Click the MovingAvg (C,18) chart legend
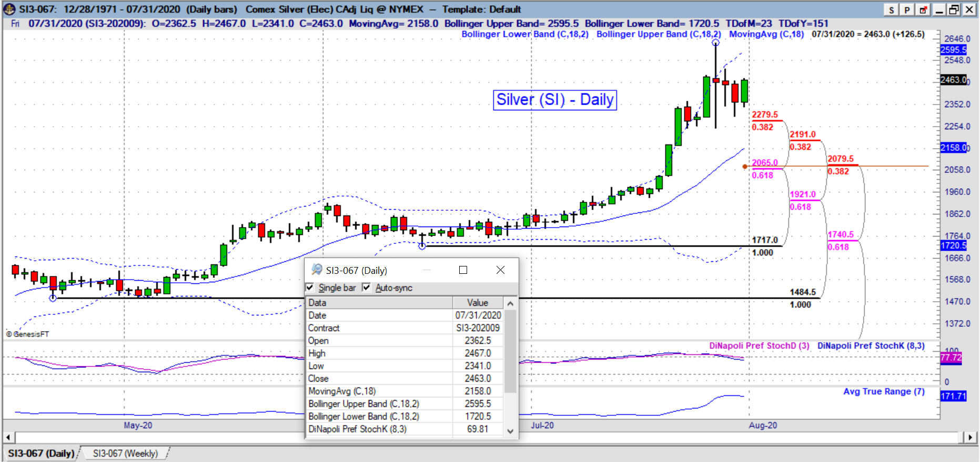Image resolution: width=980 pixels, height=462 pixels. tap(766, 34)
